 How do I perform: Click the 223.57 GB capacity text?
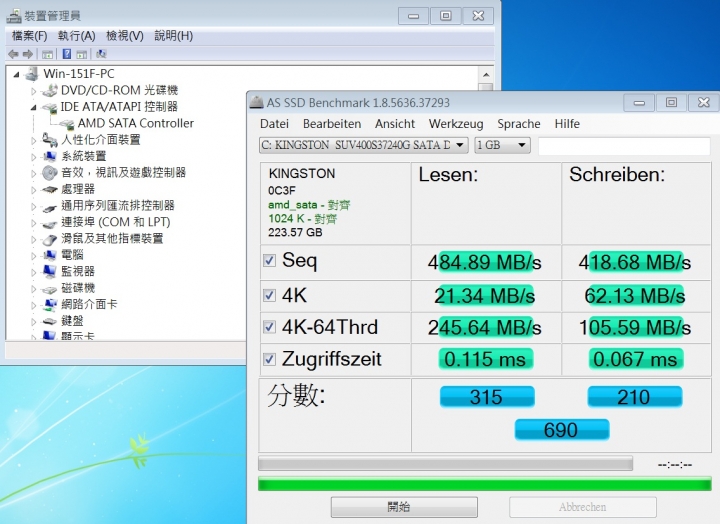click(x=295, y=232)
